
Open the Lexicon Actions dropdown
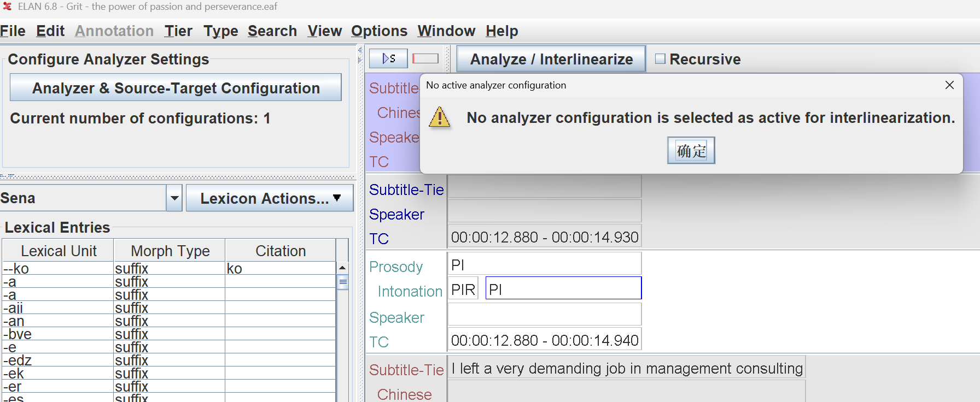[270, 198]
